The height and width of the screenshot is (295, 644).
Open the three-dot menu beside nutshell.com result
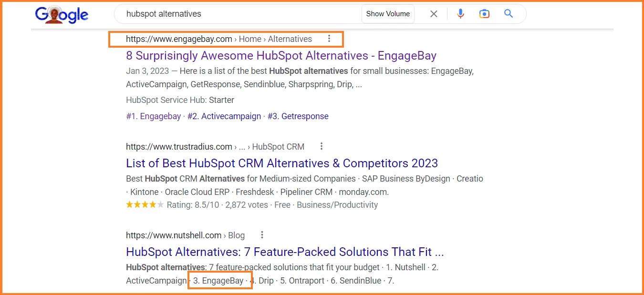(x=262, y=235)
